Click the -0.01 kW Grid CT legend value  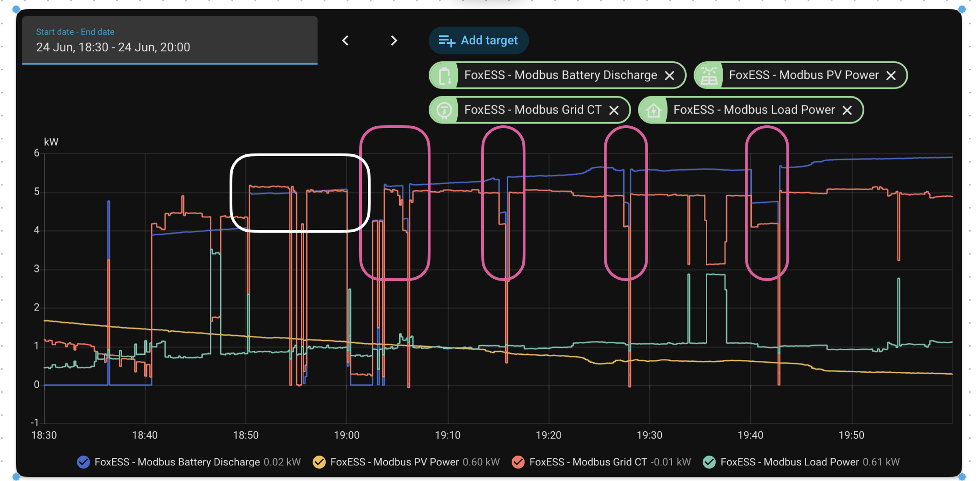671,462
